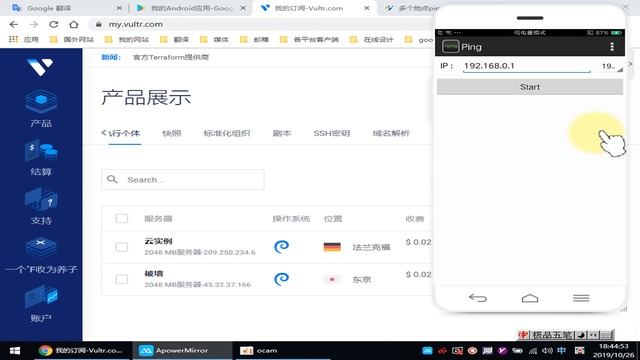
Task: Click the tab scroll-left chevron
Action: 104,133
